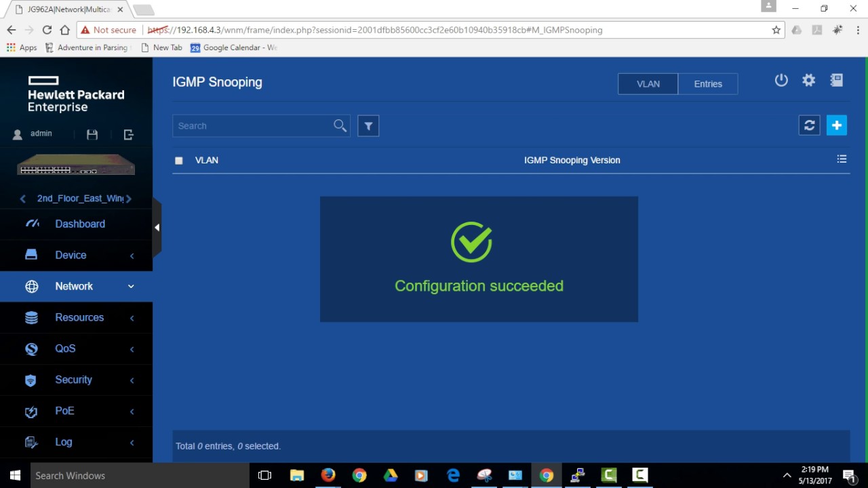868x488 pixels.
Task: Select all rows with the VLAN header checkbox
Action: coord(179,161)
